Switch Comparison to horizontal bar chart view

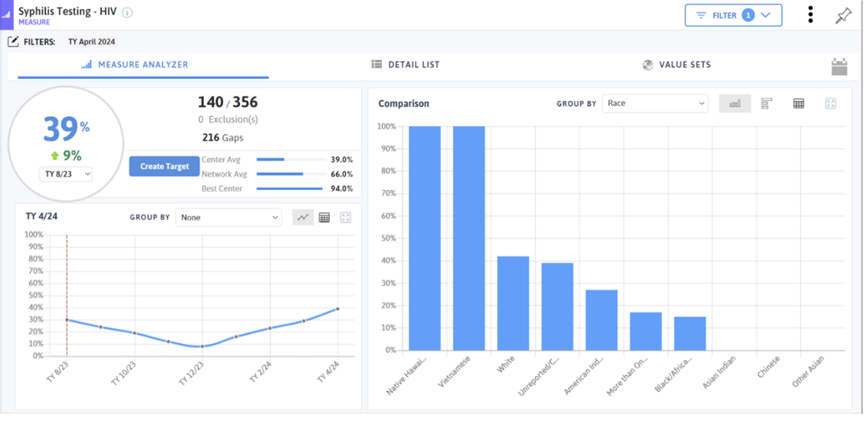pos(766,103)
